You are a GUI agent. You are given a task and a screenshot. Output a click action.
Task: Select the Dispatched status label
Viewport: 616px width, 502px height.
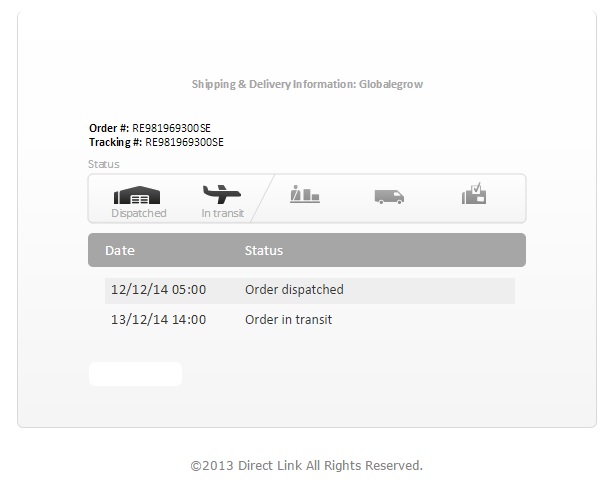(x=139, y=213)
